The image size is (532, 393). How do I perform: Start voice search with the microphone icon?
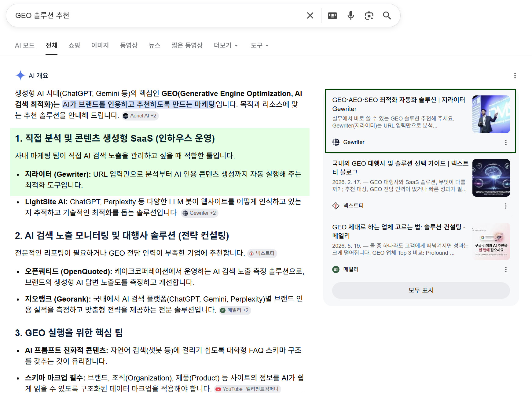click(x=351, y=16)
